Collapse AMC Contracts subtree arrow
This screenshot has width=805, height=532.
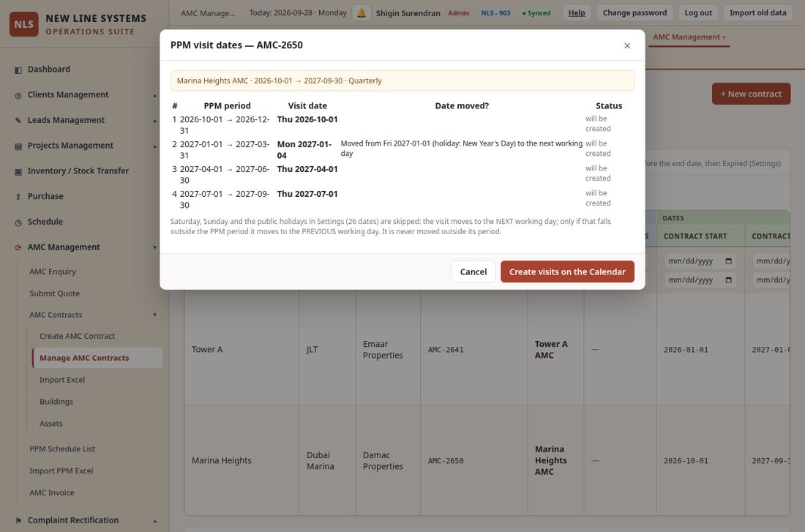(154, 315)
